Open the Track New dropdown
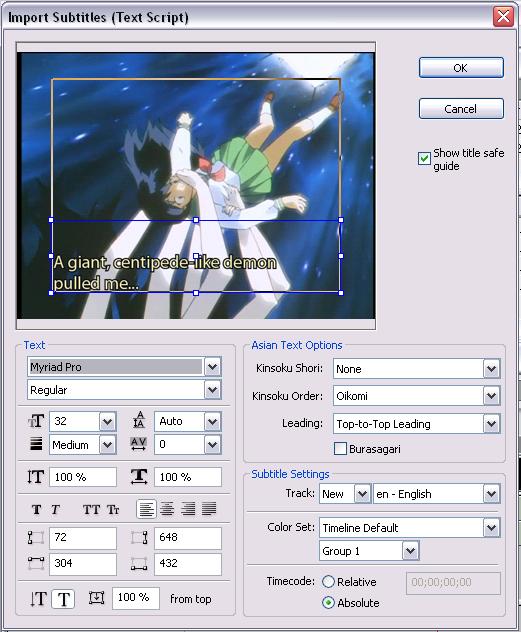 362,494
